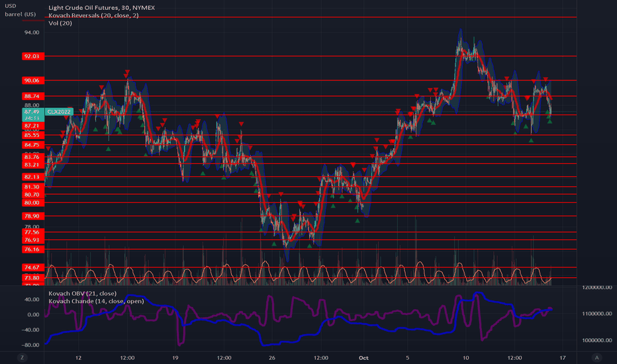Select the 78.90 horizontal level label
Image resolution: width=617 pixels, height=364 pixels.
[x=33, y=216]
